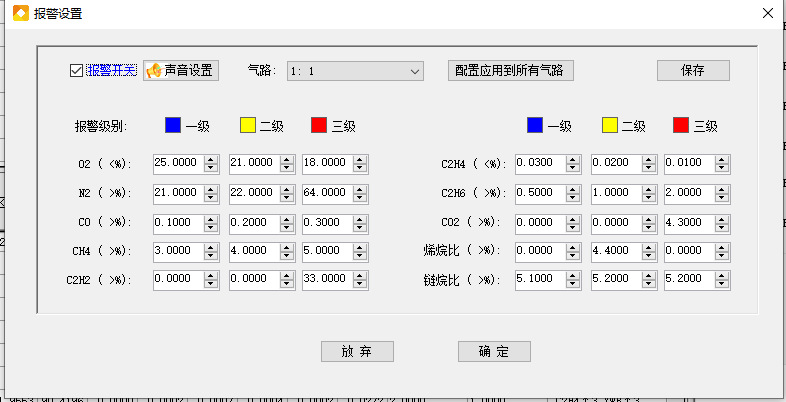Viewport: 786px width, 402px height.
Task: Click the 放弃 button
Action: [x=357, y=351]
